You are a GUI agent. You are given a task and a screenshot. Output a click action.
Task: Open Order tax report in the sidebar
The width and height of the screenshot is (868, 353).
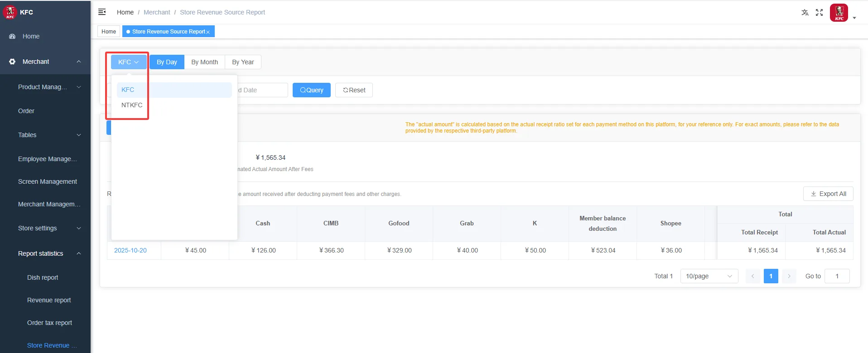pos(45,323)
